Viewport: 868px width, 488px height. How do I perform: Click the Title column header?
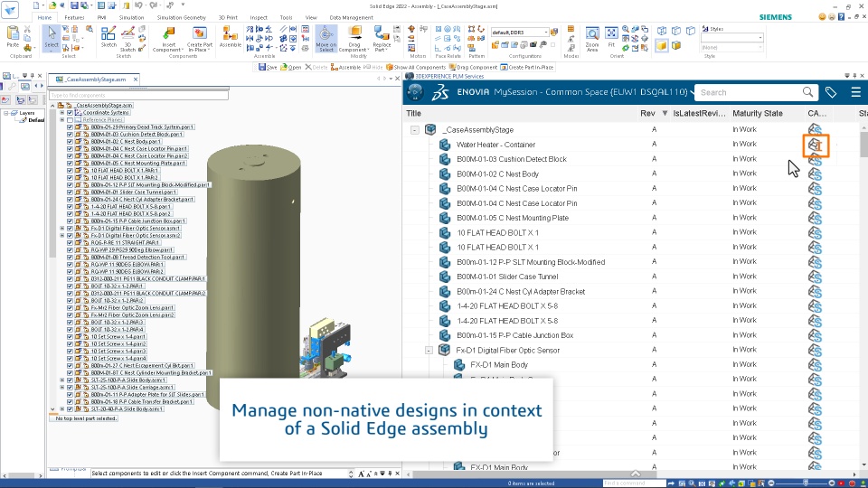pos(413,114)
